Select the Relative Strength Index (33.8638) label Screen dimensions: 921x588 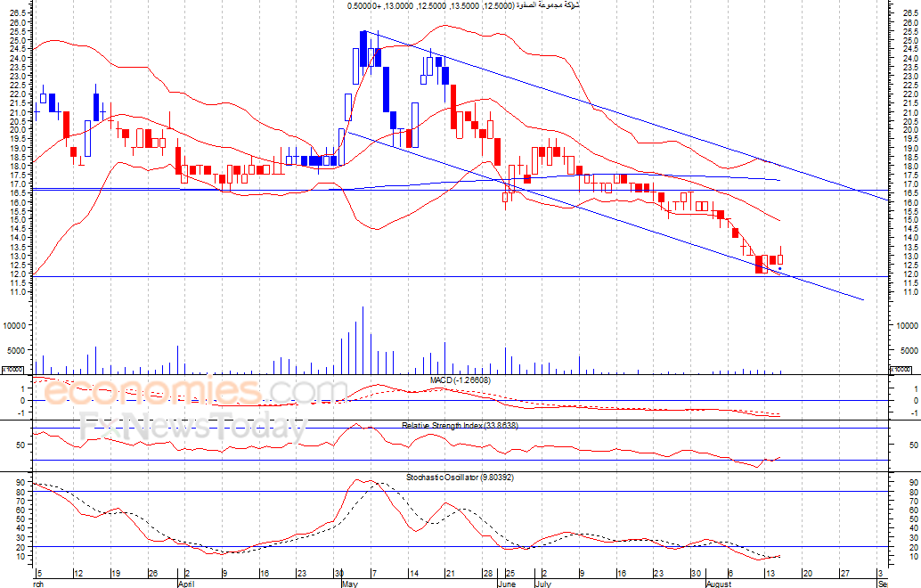pos(460,425)
